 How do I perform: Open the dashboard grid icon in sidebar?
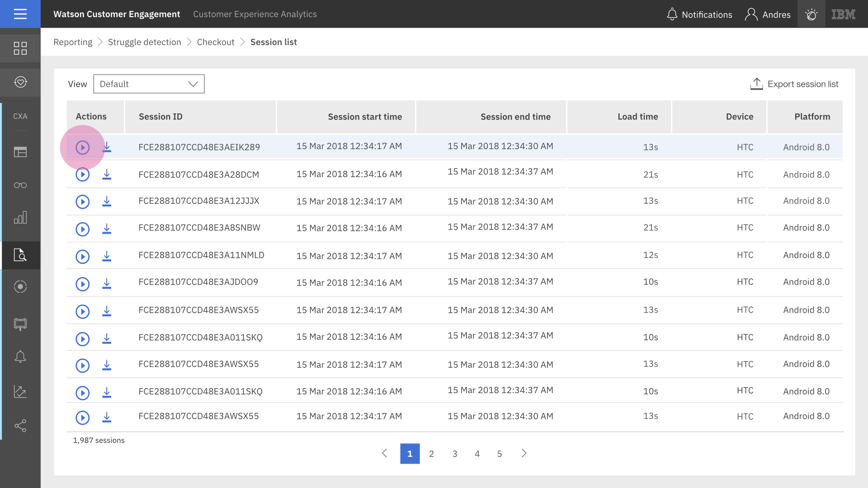[20, 48]
